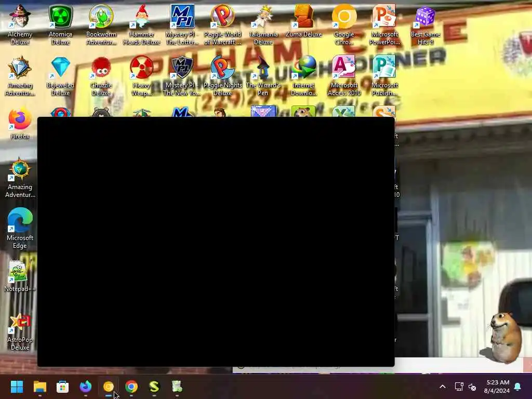Open Microsoft Store from the taskbar
This screenshot has height=399, width=532.
click(x=62, y=387)
